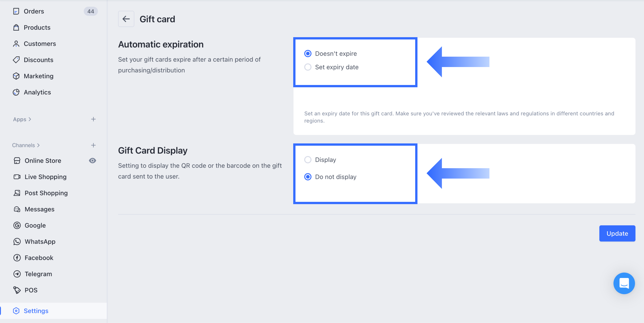Click the WhatsApp channel icon
Viewport: 644px width, 323px height.
coord(17,242)
